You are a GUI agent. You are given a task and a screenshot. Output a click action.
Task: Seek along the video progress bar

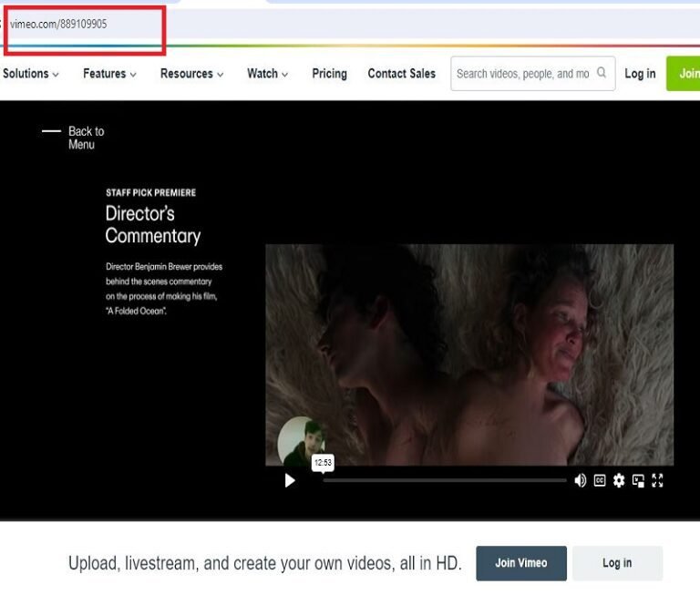[x=445, y=480]
